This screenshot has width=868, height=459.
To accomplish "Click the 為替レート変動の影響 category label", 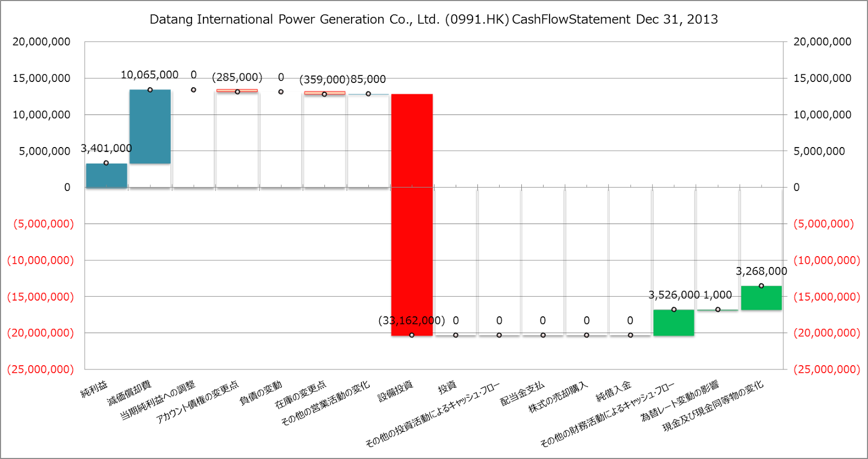I will (x=680, y=401).
